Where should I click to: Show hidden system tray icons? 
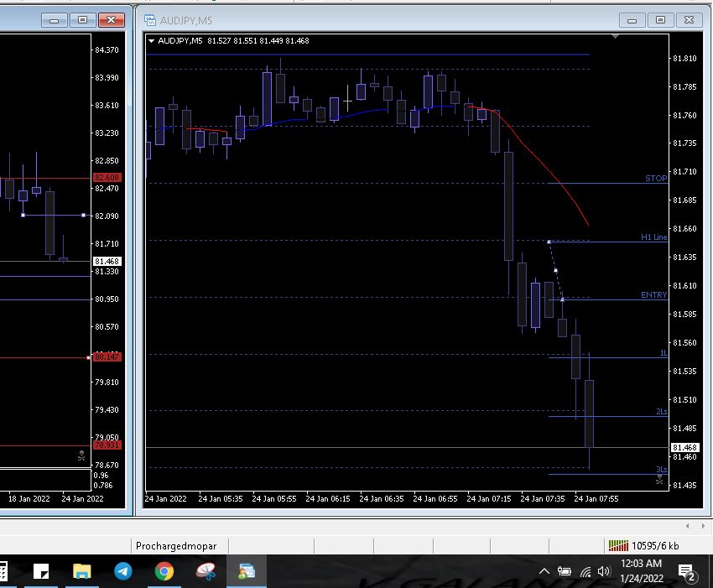pos(544,572)
